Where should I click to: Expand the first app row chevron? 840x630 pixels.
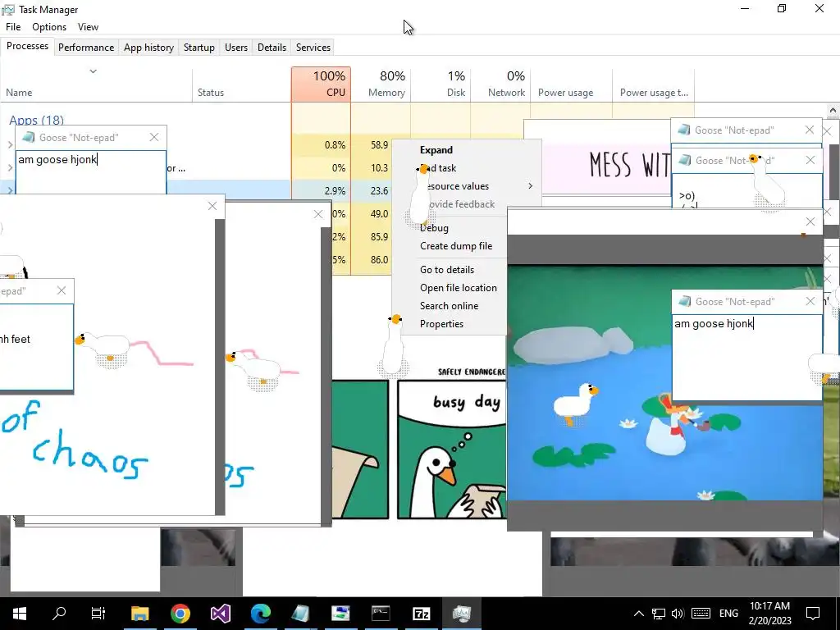pos(10,145)
